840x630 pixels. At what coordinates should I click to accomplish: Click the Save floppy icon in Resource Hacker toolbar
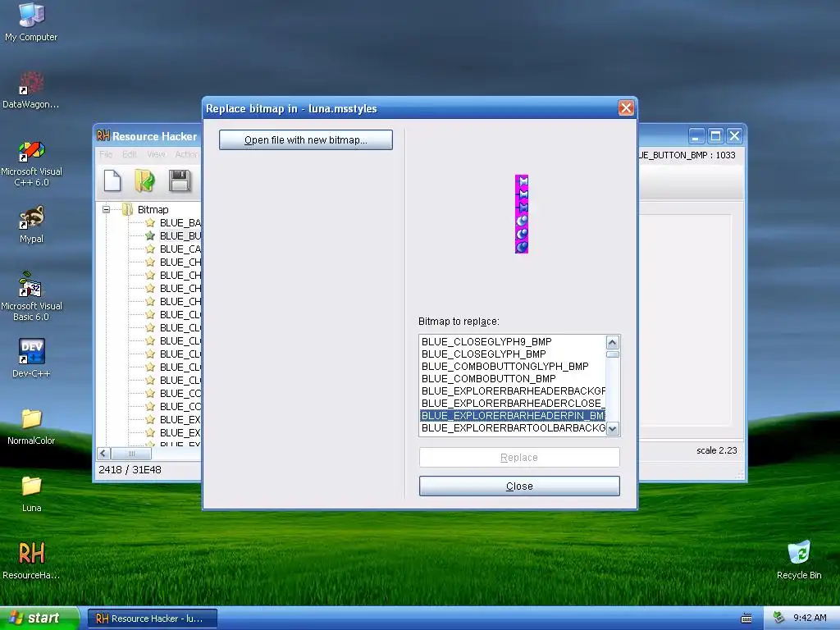pyautogui.click(x=180, y=180)
